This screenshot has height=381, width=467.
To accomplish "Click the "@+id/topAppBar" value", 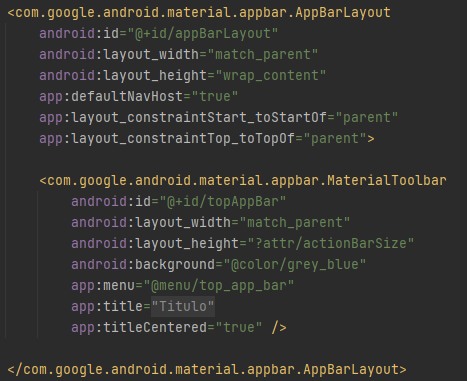I will [222, 202].
